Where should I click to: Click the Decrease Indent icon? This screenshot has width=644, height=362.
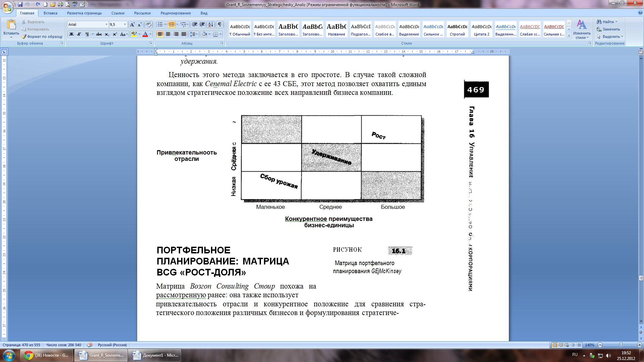pyautogui.click(x=195, y=24)
